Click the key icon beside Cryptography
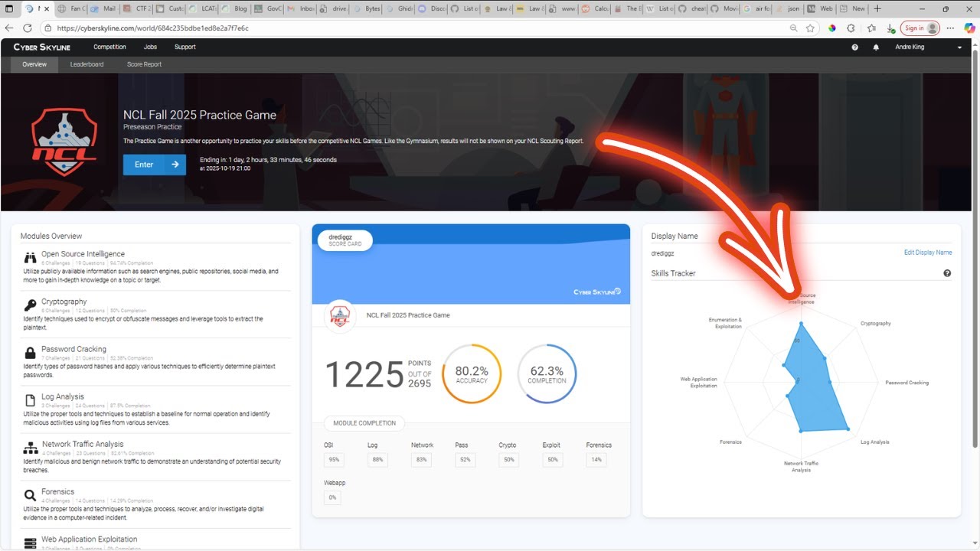This screenshot has height=551, width=980. click(x=30, y=305)
